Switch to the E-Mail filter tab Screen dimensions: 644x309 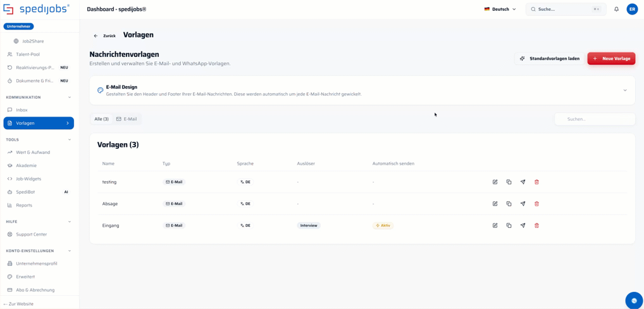tap(127, 119)
